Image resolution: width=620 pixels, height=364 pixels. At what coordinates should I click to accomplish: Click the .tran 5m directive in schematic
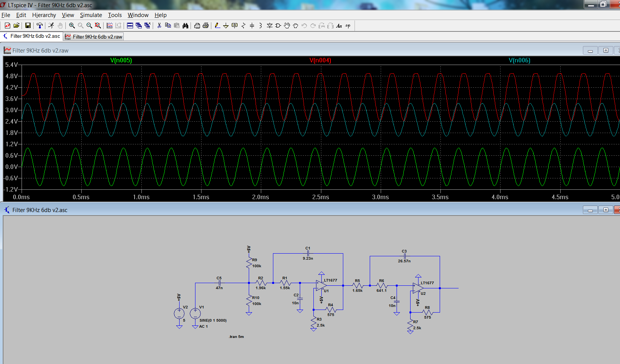click(x=236, y=337)
